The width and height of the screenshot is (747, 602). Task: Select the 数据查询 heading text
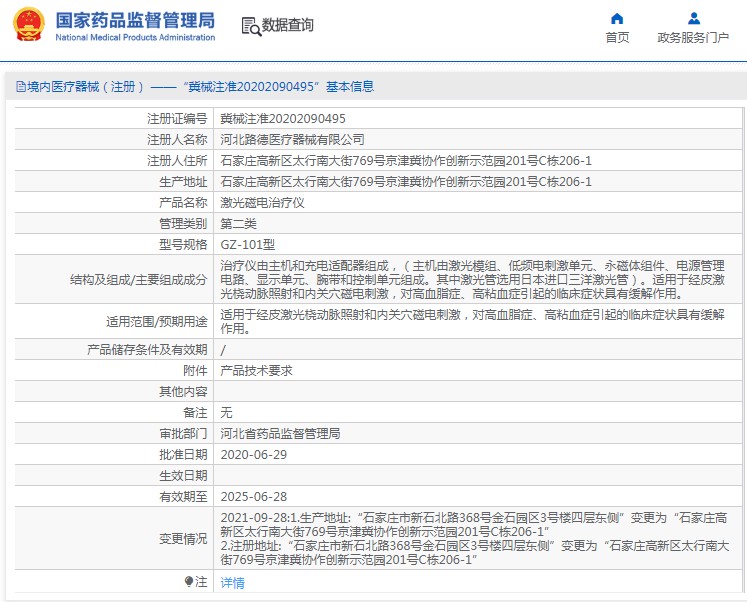tap(287, 25)
